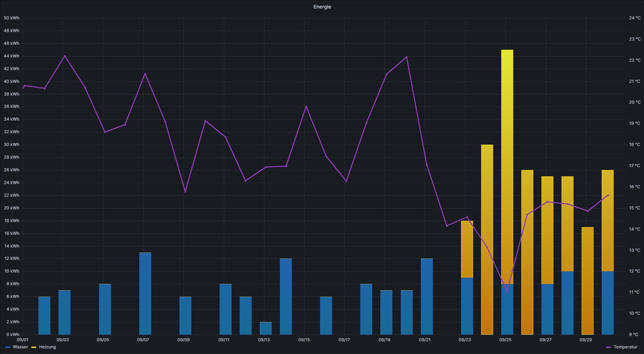Toggle the Temperatur series in the legend
The height and width of the screenshot is (354, 644).
[625, 347]
